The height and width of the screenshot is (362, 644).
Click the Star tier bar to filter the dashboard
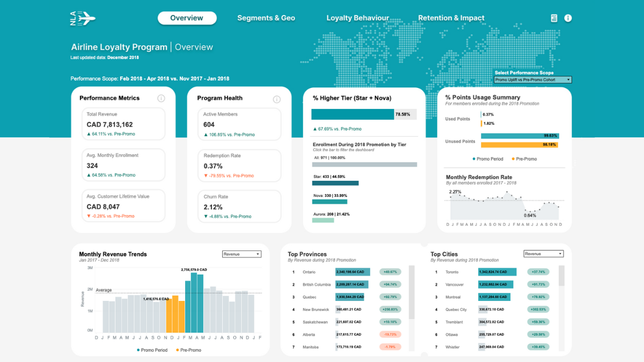tap(335, 182)
